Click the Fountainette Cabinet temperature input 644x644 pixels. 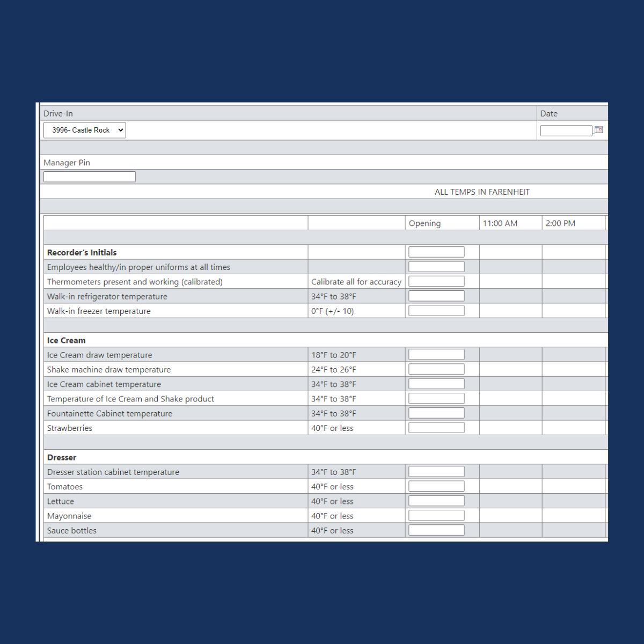pyautogui.click(x=436, y=412)
